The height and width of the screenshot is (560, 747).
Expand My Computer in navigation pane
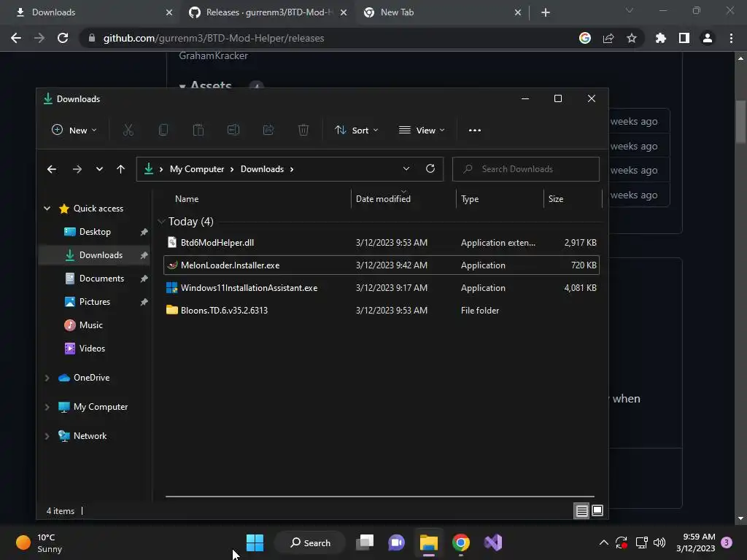(x=47, y=407)
